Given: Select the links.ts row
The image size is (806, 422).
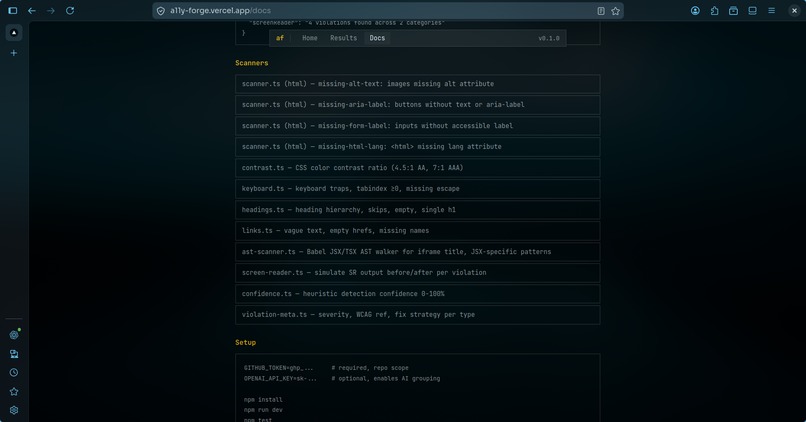Looking at the screenshot, I should 417,231.
